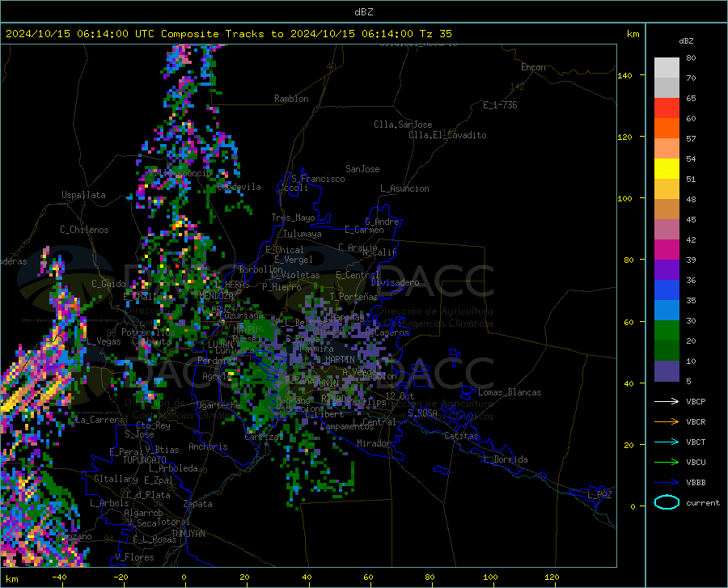Screen dimensions: 728x588
Task: Click the 0 km vertical axis tick label
Action: coord(633,506)
